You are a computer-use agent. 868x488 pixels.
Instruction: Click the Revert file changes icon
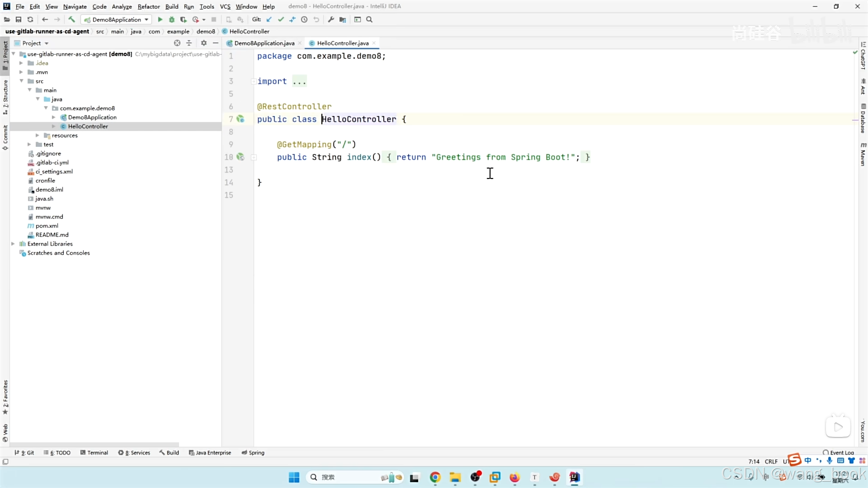[316, 19]
